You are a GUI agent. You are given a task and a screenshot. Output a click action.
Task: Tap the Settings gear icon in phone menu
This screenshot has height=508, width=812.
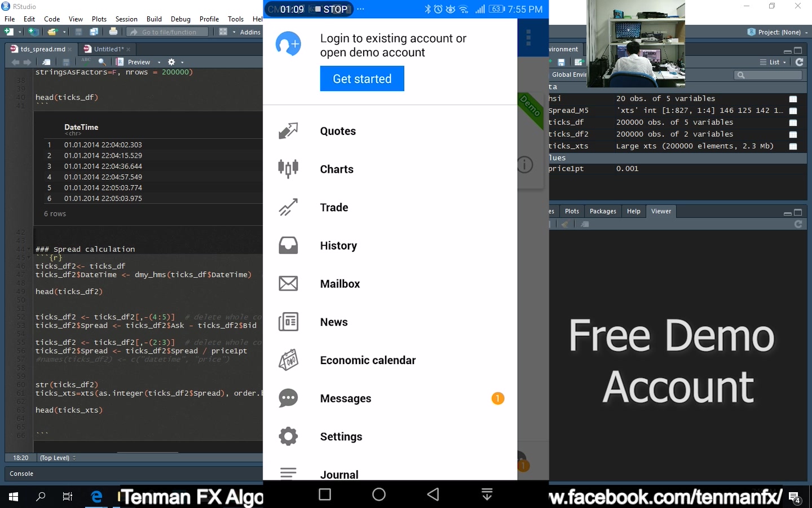(288, 436)
